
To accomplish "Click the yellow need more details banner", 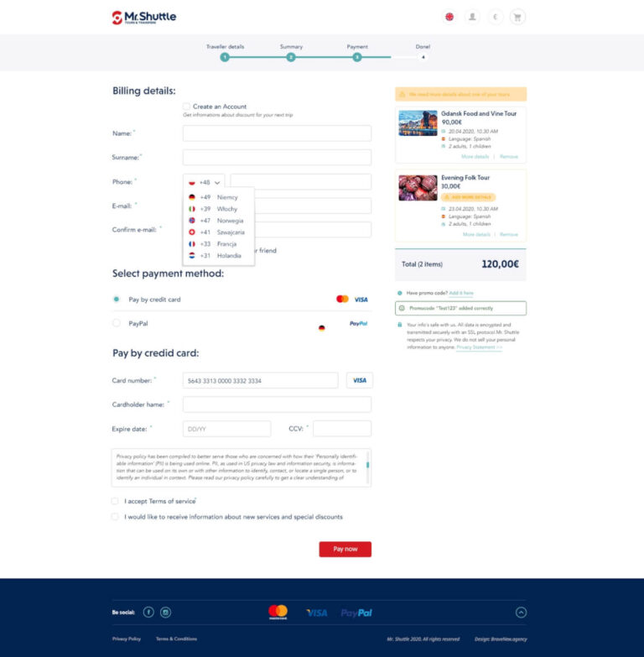I will click(x=460, y=94).
